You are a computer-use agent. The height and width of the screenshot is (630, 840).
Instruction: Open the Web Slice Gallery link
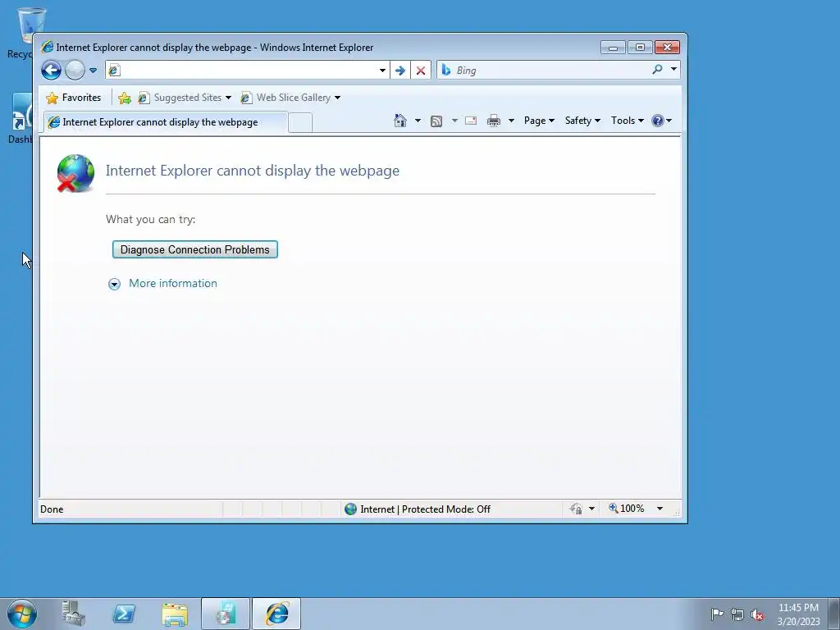tap(290, 98)
